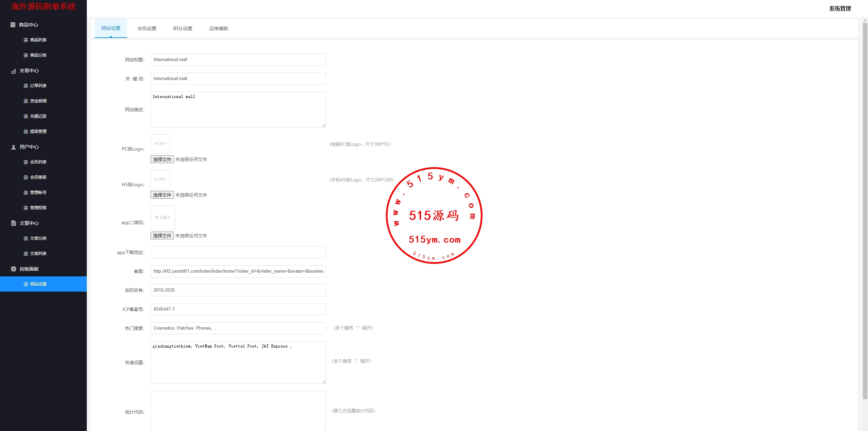868x431 pixels.
Task: Click the 用户中心 person icon
Action: (14, 147)
